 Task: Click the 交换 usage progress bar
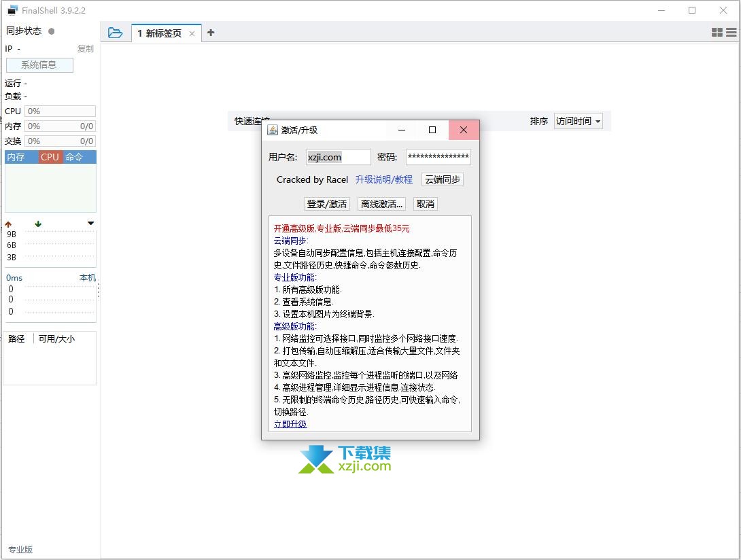[60, 141]
